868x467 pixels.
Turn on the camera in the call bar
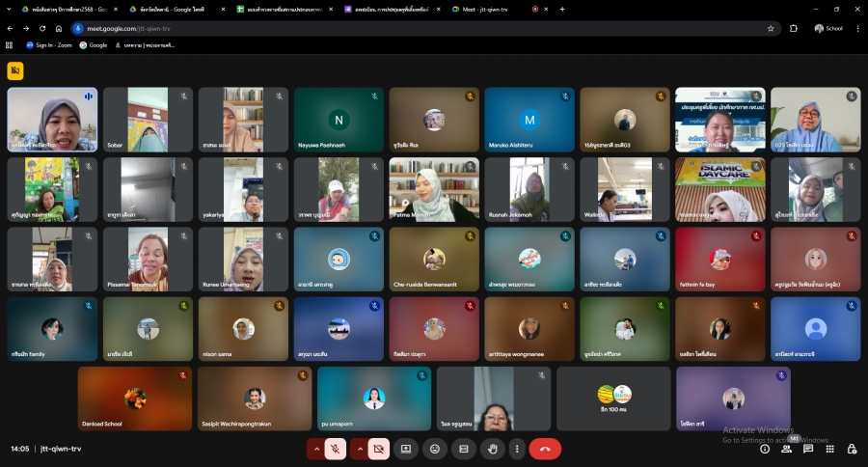[378, 449]
